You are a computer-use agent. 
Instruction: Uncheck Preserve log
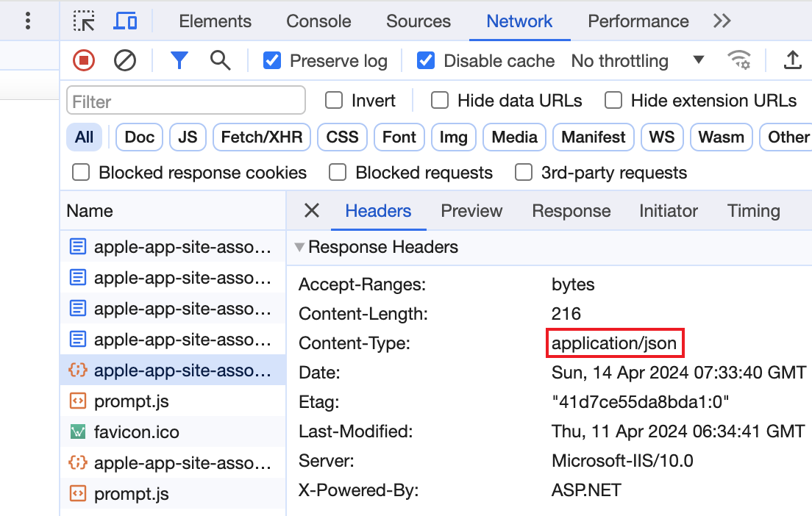tap(272, 60)
